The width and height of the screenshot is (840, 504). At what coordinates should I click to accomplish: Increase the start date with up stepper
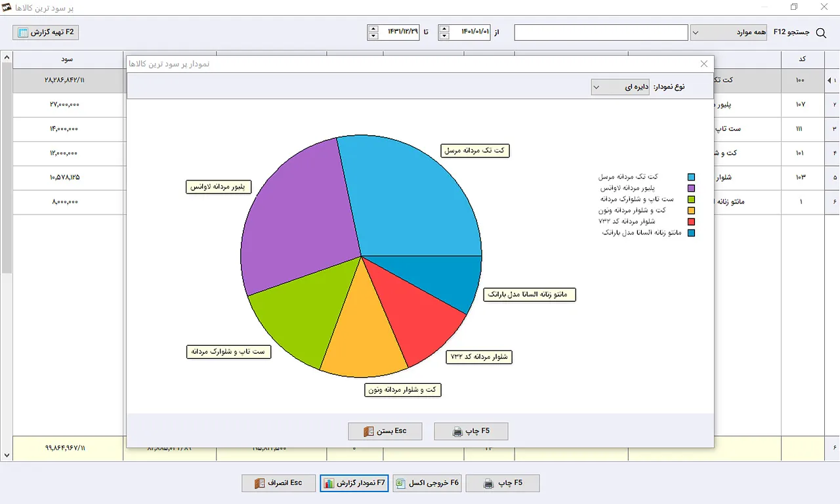[444, 29]
